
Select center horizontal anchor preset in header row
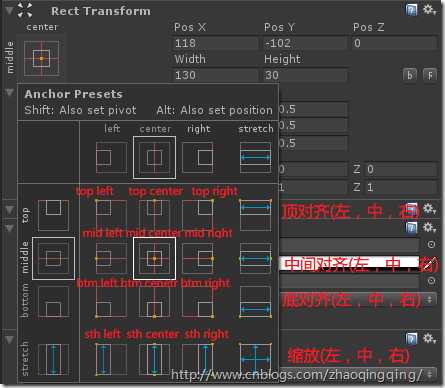tap(154, 158)
